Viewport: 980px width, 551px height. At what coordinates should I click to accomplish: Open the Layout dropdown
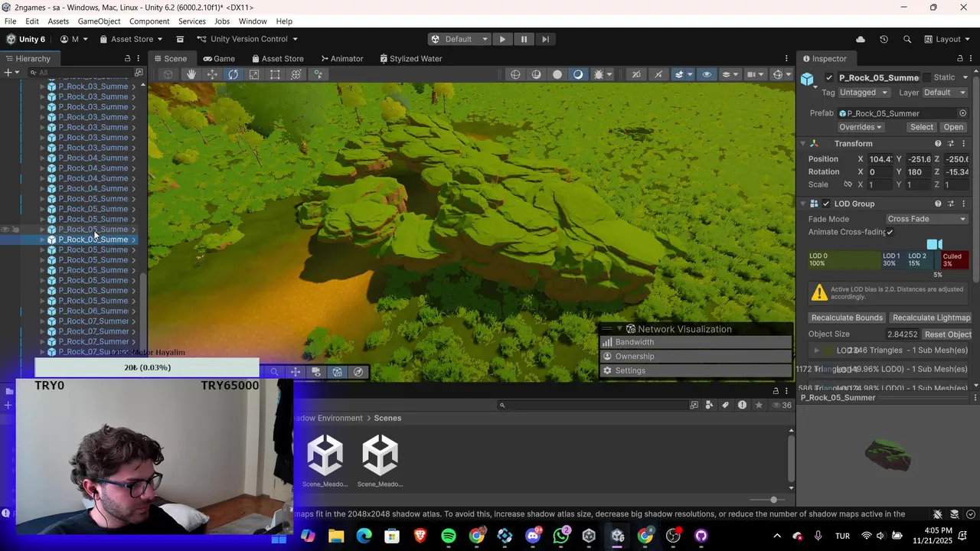[x=946, y=39]
